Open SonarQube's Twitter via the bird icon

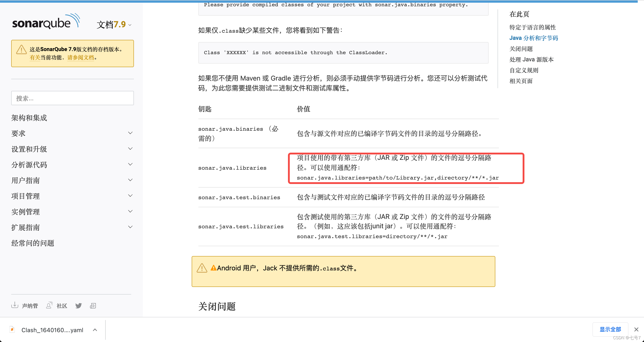(x=79, y=305)
